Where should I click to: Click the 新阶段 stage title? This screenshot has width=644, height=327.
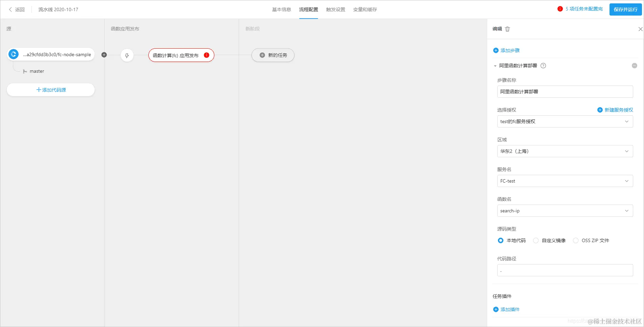(x=253, y=29)
